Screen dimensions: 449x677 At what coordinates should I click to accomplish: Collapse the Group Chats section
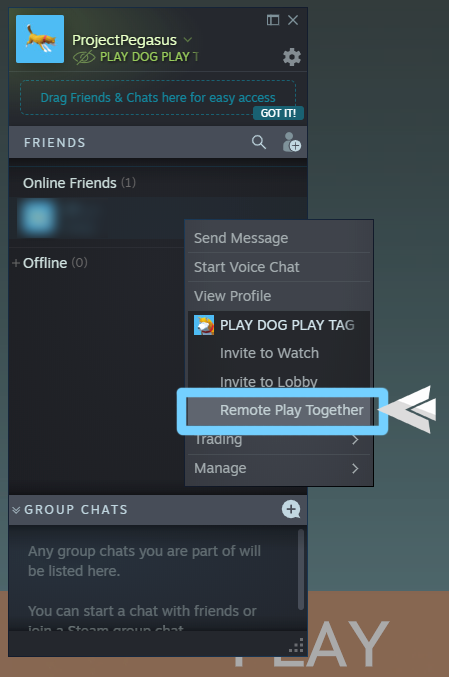coord(16,510)
